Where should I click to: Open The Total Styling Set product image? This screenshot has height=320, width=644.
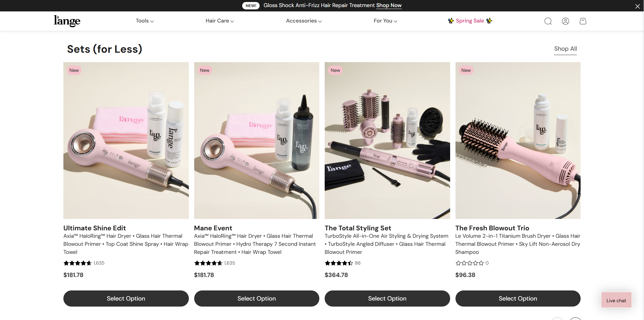pos(387,140)
